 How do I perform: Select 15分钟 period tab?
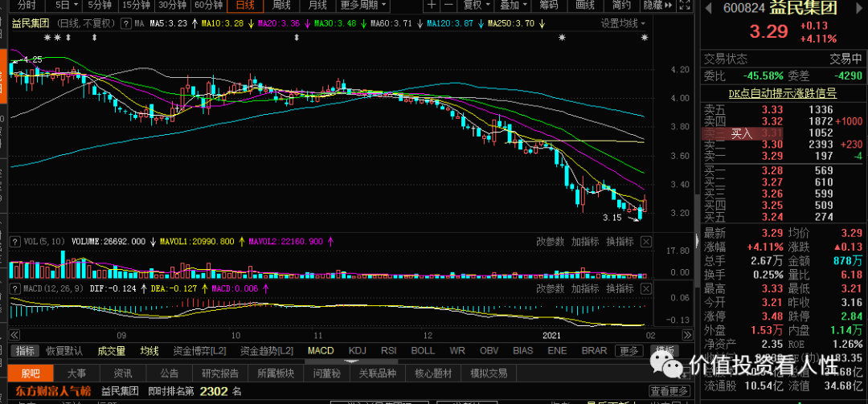pyautogui.click(x=136, y=6)
